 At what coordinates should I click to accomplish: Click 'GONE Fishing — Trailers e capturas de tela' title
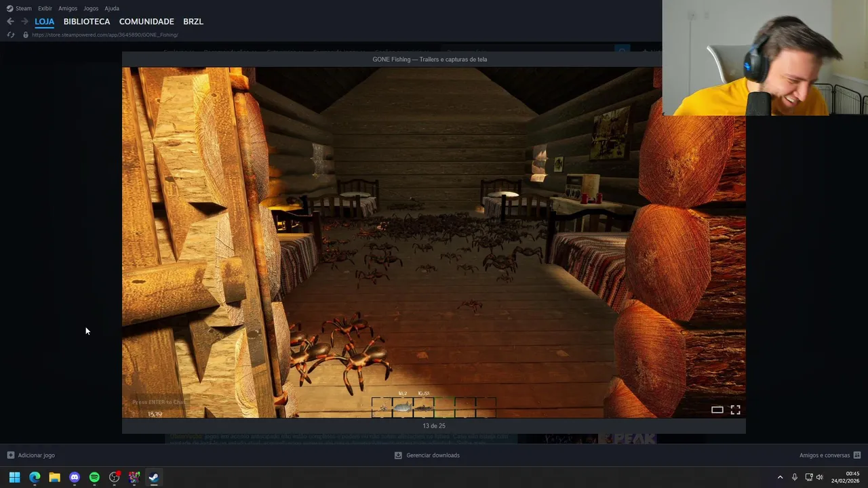[x=430, y=59]
